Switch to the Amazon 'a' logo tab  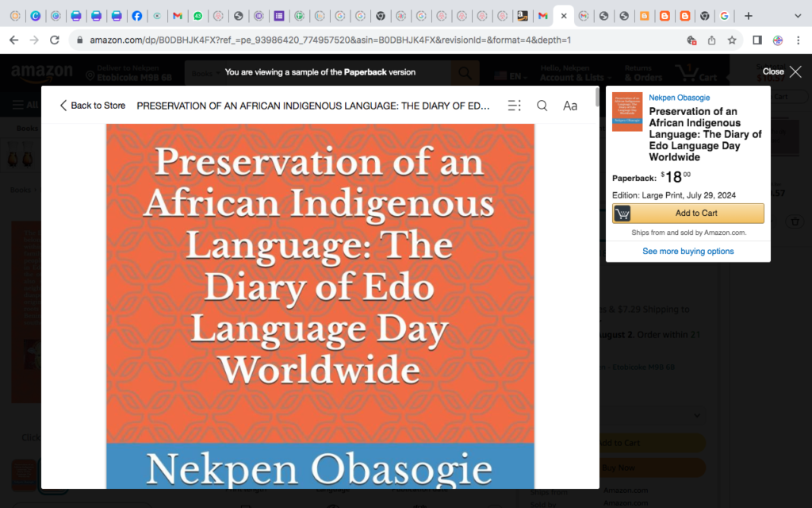[x=522, y=16]
